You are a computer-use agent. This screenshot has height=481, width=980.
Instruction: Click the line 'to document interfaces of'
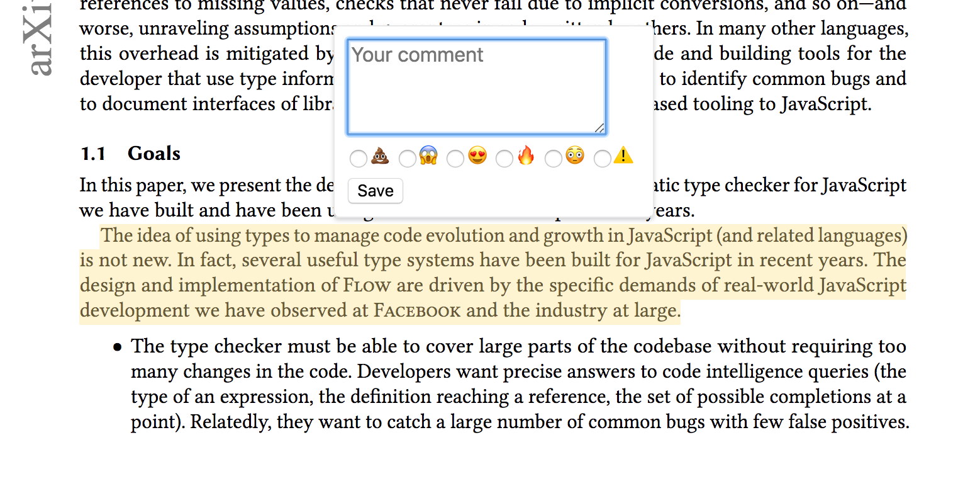pos(206,103)
